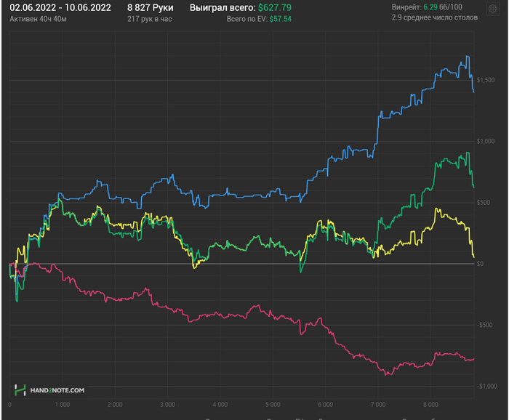Click the 5 000 x-axis label
The image size is (509, 420).
(273, 405)
